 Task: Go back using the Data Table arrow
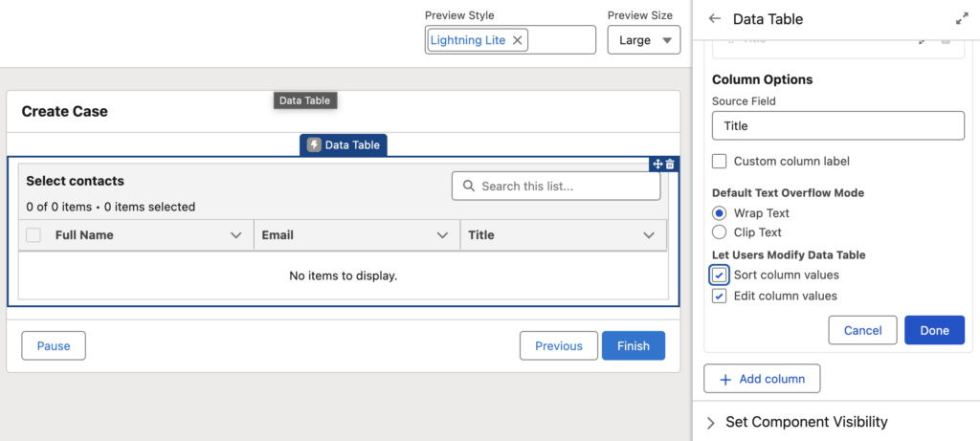point(714,19)
